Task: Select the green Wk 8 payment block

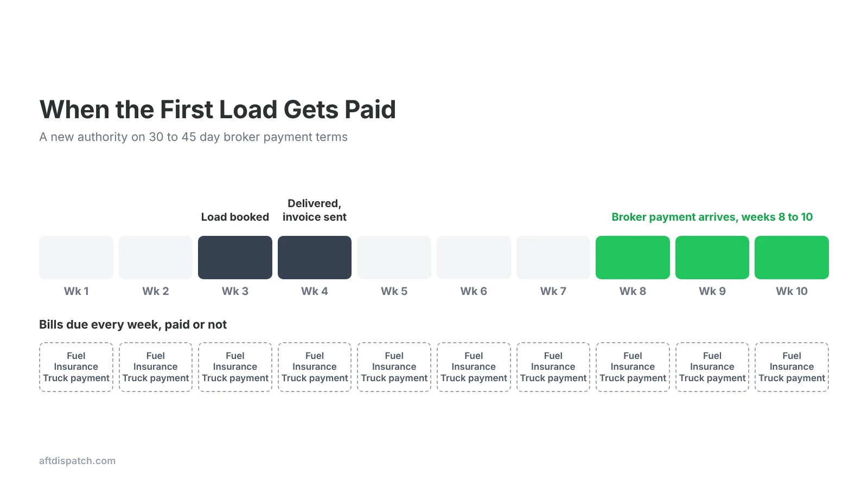Action: click(633, 258)
